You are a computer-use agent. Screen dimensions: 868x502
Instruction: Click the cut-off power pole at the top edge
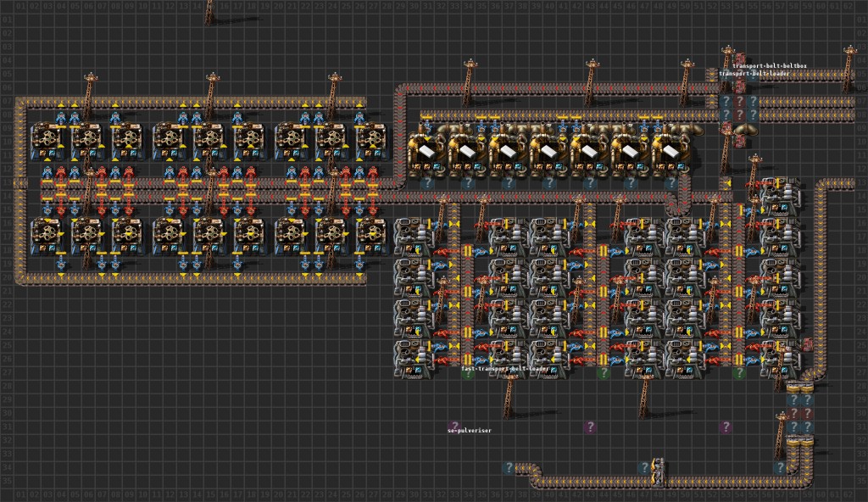[x=209, y=12]
